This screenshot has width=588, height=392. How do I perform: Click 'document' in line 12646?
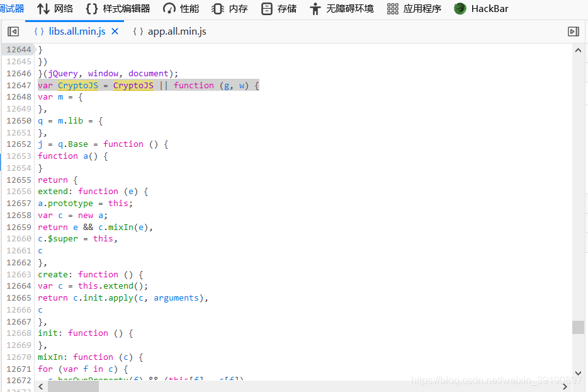[149, 74]
